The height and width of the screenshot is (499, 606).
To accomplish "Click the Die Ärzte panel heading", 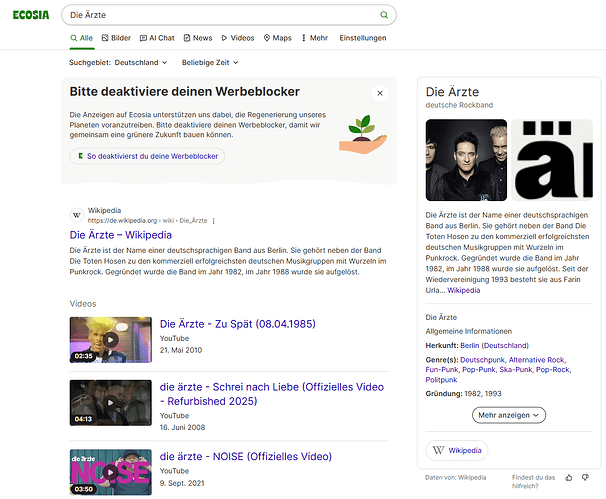I will (x=452, y=92).
